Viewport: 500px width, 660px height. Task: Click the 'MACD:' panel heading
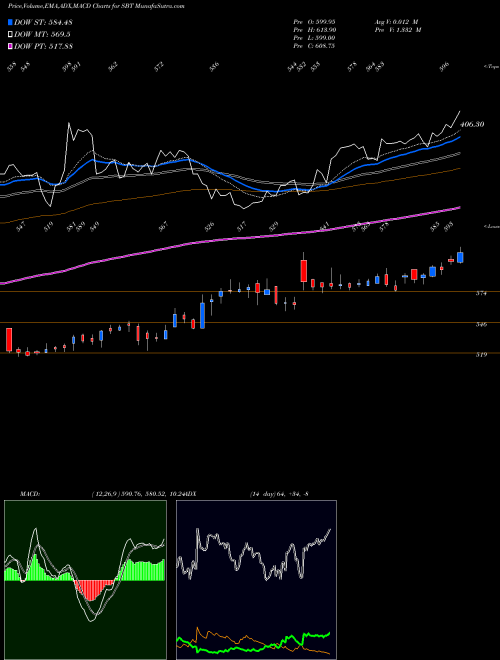coord(29,494)
